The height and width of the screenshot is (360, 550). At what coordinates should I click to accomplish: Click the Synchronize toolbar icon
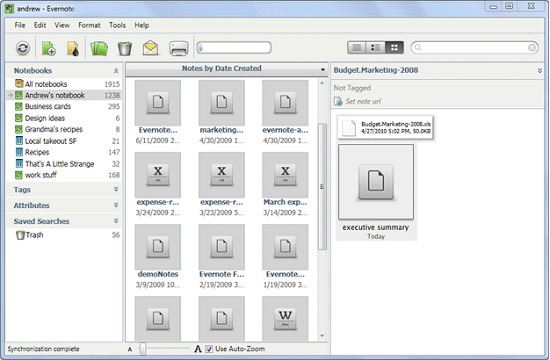[x=23, y=48]
